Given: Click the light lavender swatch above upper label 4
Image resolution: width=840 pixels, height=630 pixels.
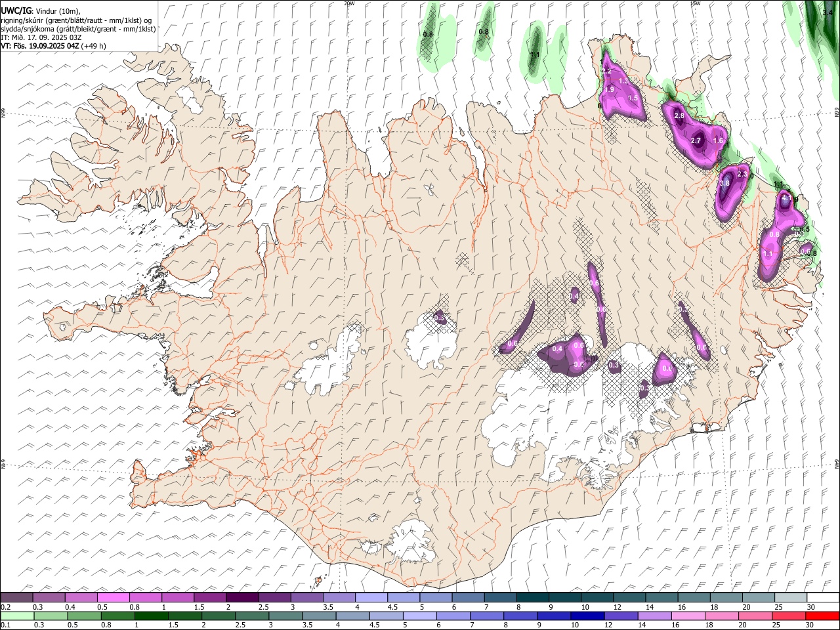Looking at the screenshot, I should tap(370, 597).
